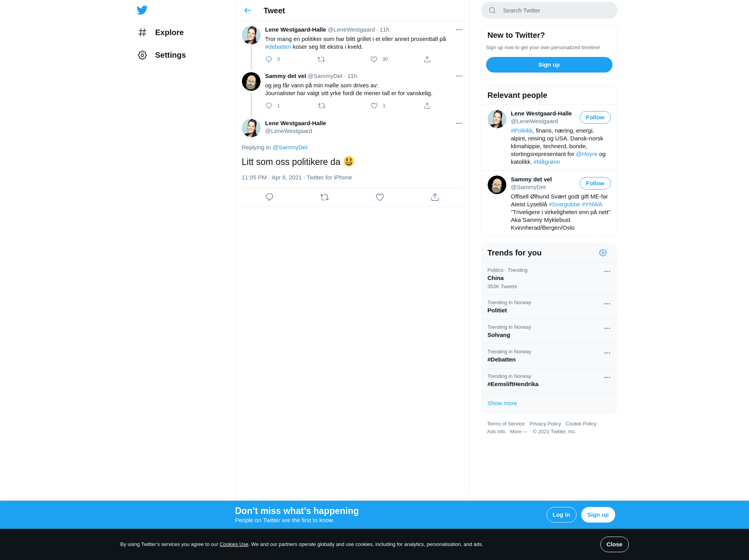The width and height of the screenshot is (749, 560).
Task: Open more options for Sammy det vel's tweet
Action: pyautogui.click(x=459, y=76)
